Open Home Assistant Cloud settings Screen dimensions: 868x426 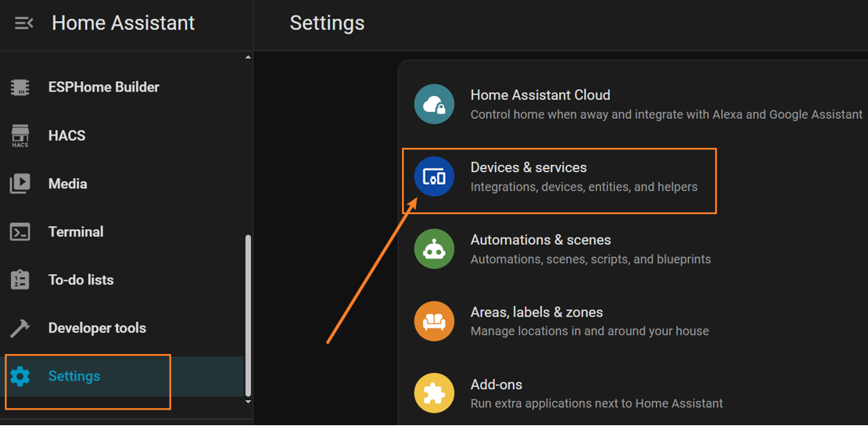tap(633, 104)
